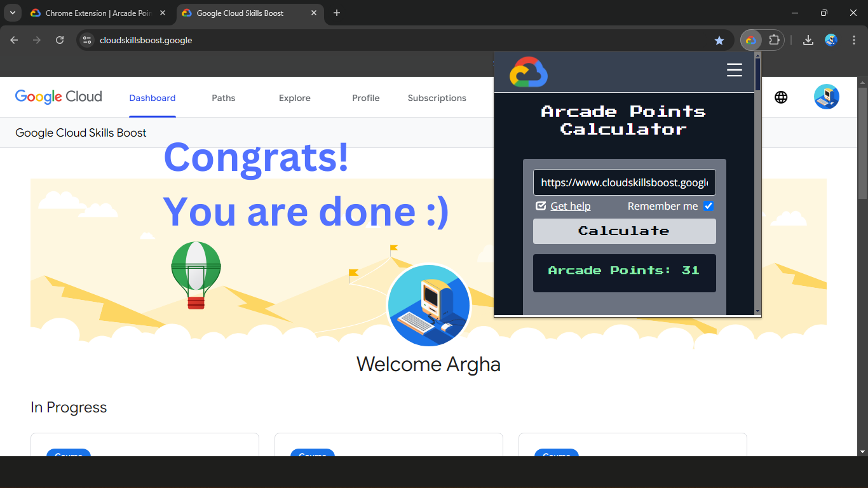868x488 pixels.
Task: Click the profile URL input field
Action: [625, 182]
